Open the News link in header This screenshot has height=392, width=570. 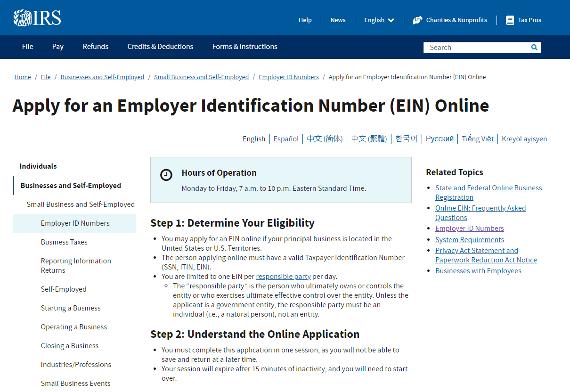coord(338,20)
